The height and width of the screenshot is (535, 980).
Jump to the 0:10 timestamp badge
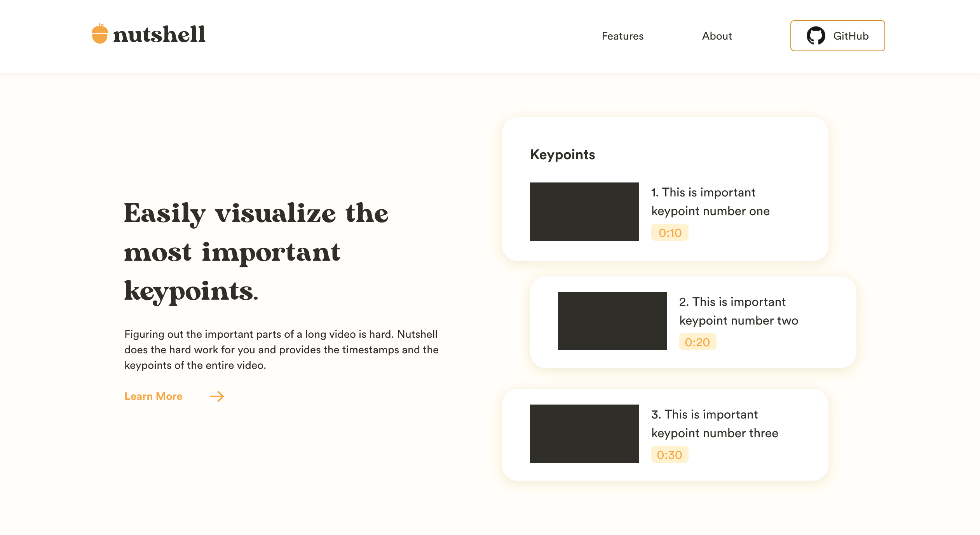coord(670,233)
